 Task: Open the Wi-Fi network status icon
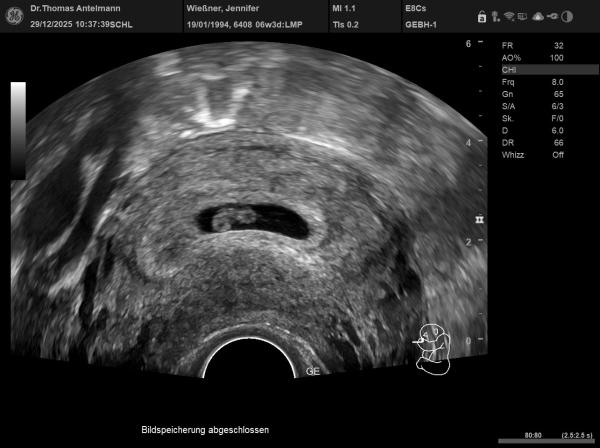tap(510, 16)
